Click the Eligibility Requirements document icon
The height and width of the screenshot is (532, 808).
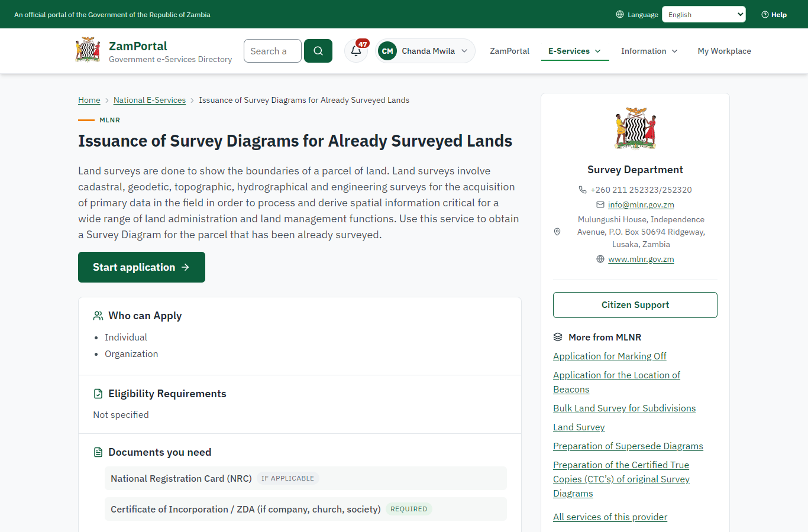(x=98, y=394)
